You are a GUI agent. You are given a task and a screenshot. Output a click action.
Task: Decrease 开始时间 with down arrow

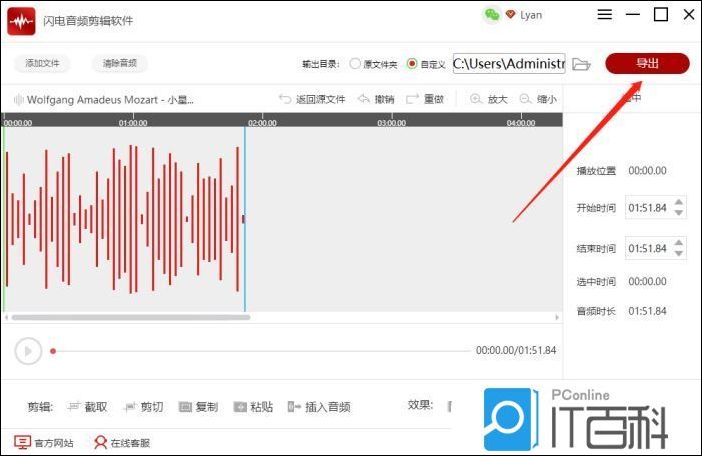click(x=679, y=213)
